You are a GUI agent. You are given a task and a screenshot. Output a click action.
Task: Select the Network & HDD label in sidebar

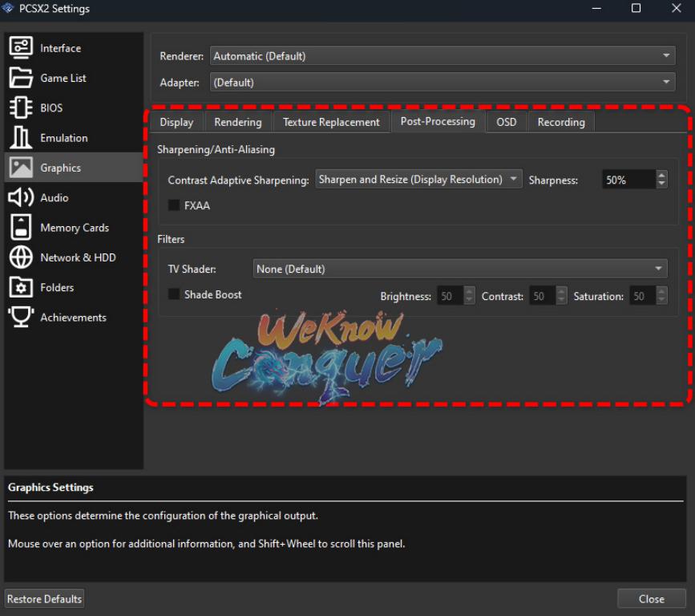coord(78,257)
